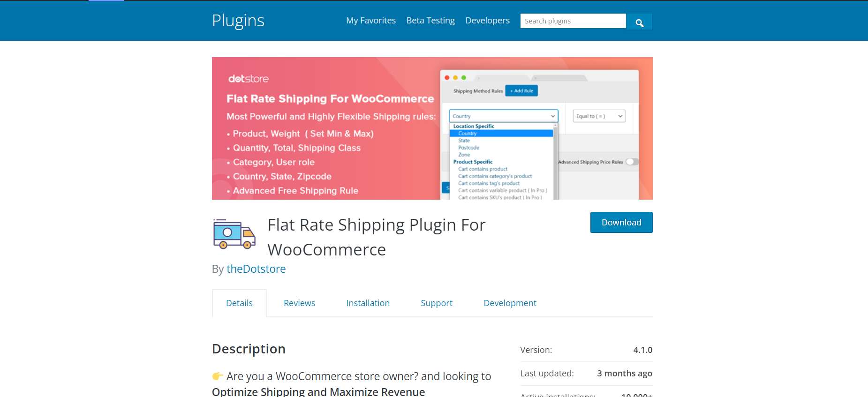Click the 'Last updated:' label
This screenshot has width=868, height=397.
coord(547,374)
